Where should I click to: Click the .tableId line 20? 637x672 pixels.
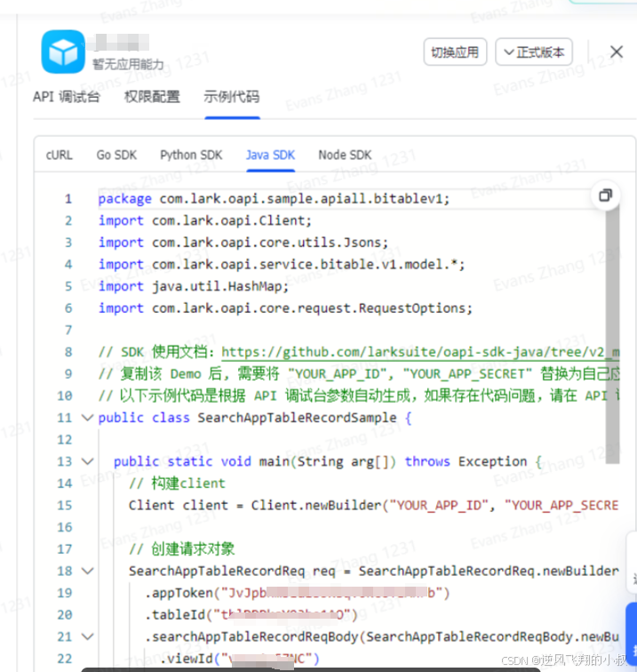[251, 614]
